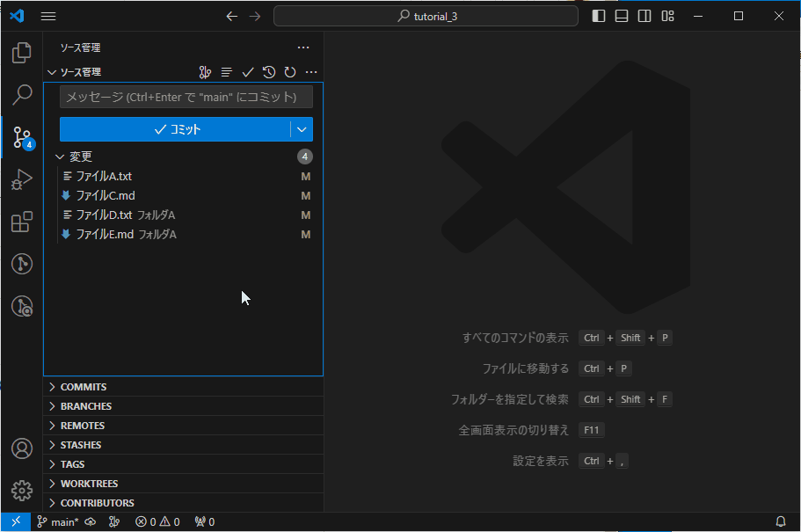The image size is (801, 532).
Task: Open notifications bell in status bar
Action: pyautogui.click(x=781, y=521)
